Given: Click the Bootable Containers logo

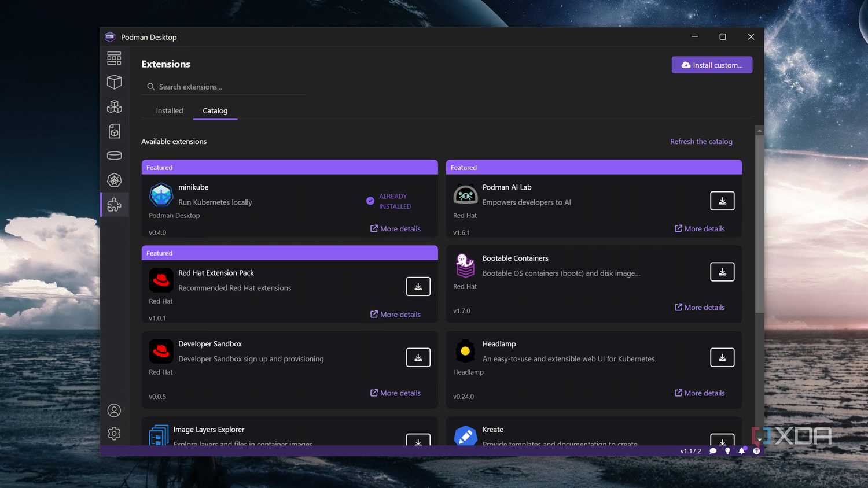Looking at the screenshot, I should pyautogui.click(x=465, y=266).
